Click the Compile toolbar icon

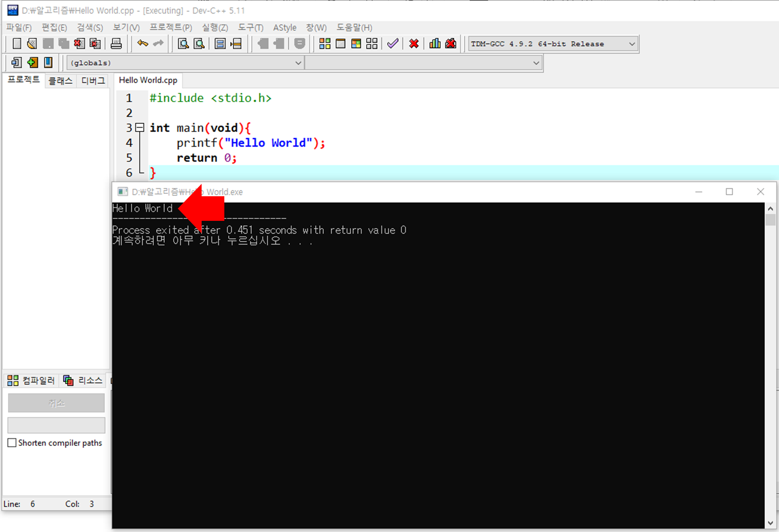(x=325, y=44)
